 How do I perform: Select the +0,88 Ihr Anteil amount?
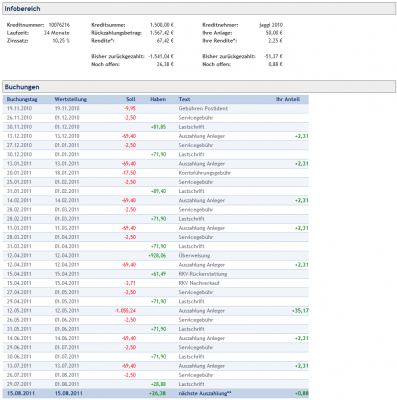click(301, 393)
